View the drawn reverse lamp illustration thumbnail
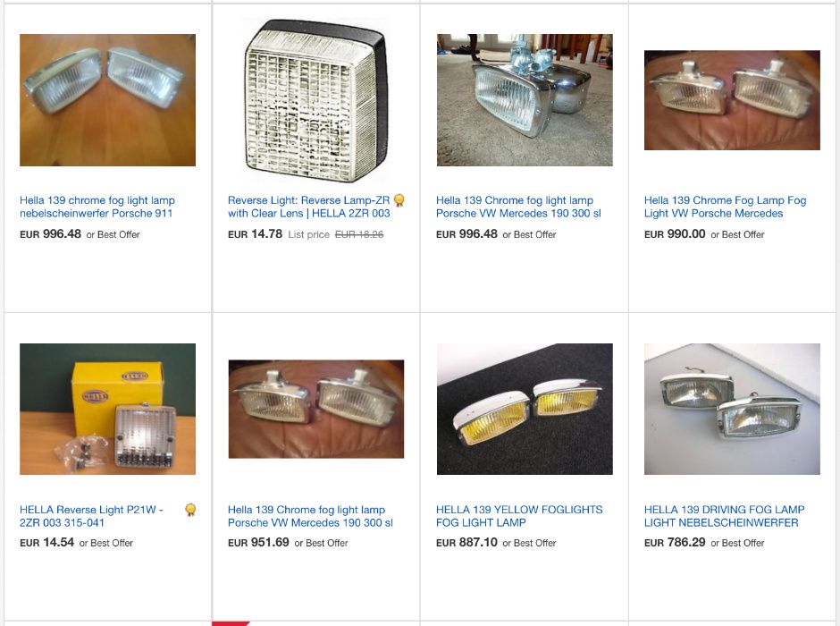 pyautogui.click(x=316, y=101)
